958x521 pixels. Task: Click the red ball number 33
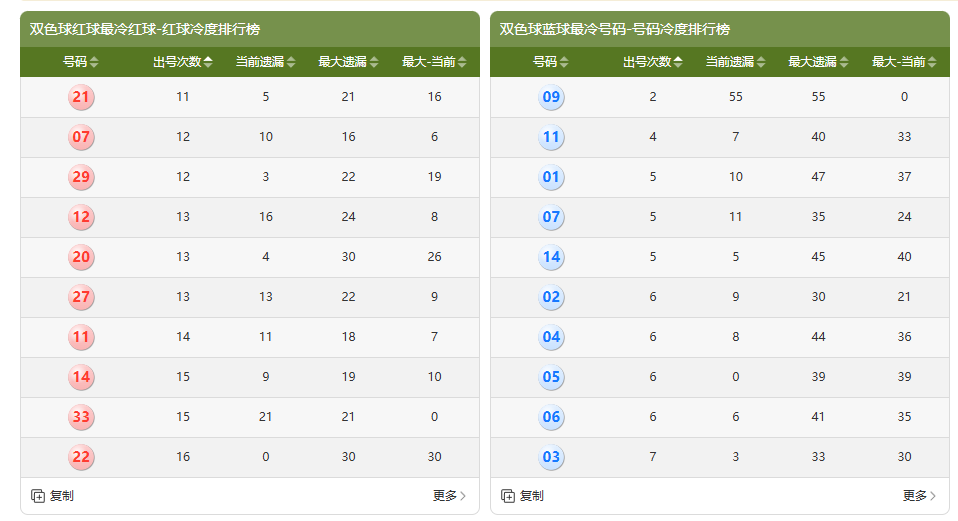pos(81,417)
